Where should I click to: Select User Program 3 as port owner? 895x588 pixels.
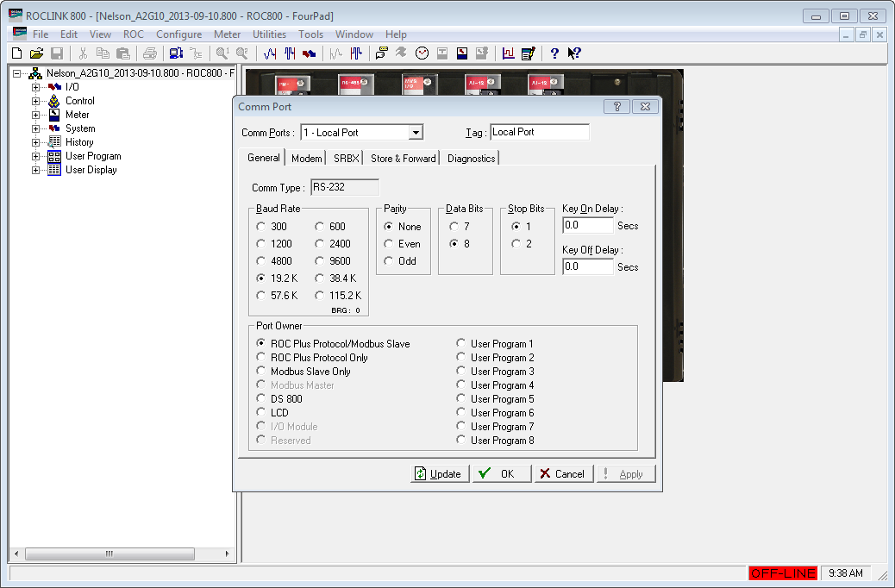pos(460,371)
